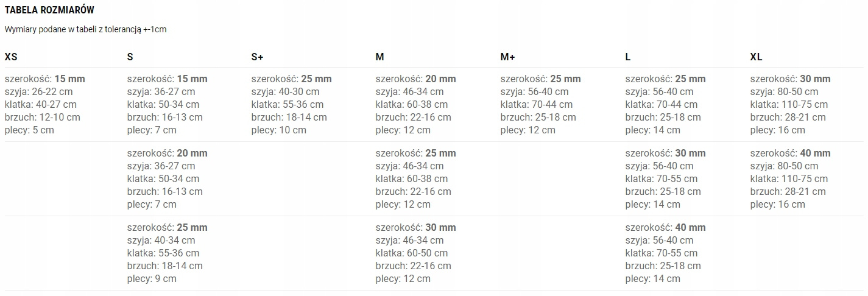Viewport: 868px width, 296px height.
Task: Click S size 25 mm width entry
Action: coord(168,228)
